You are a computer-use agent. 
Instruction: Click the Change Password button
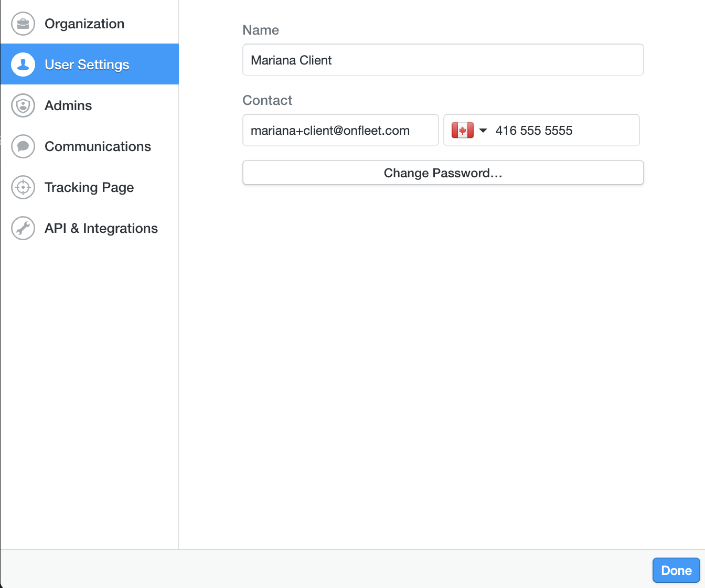point(443,173)
